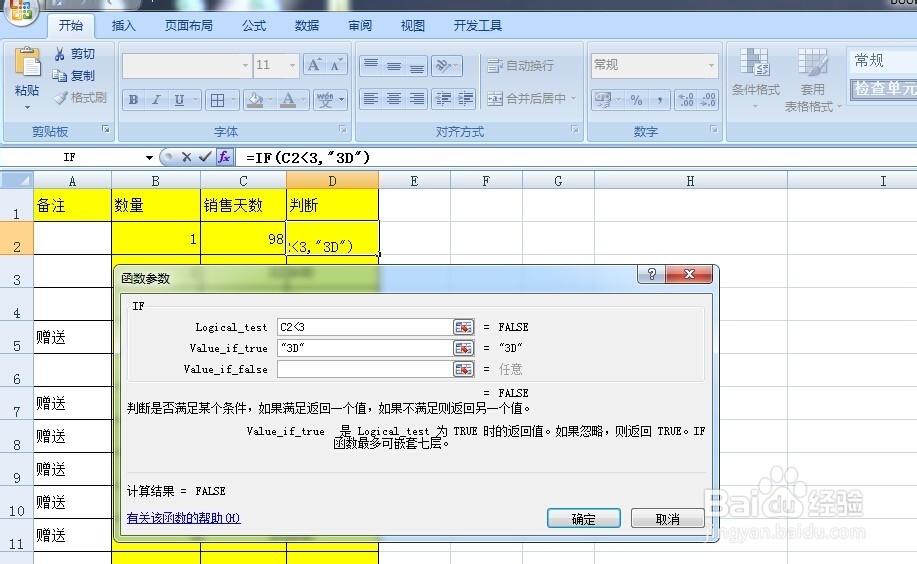
Task: Open the font color dropdown arrow
Action: tap(303, 100)
